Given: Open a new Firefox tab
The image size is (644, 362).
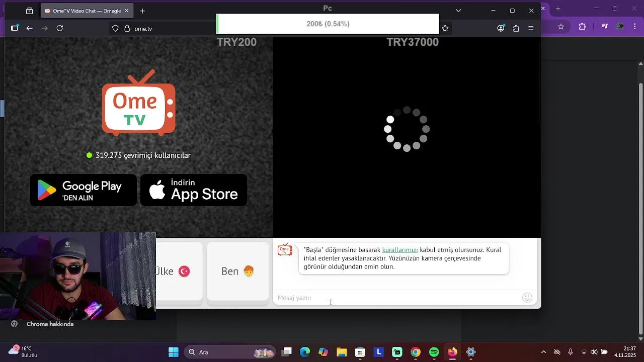Looking at the screenshot, I should tap(142, 11).
